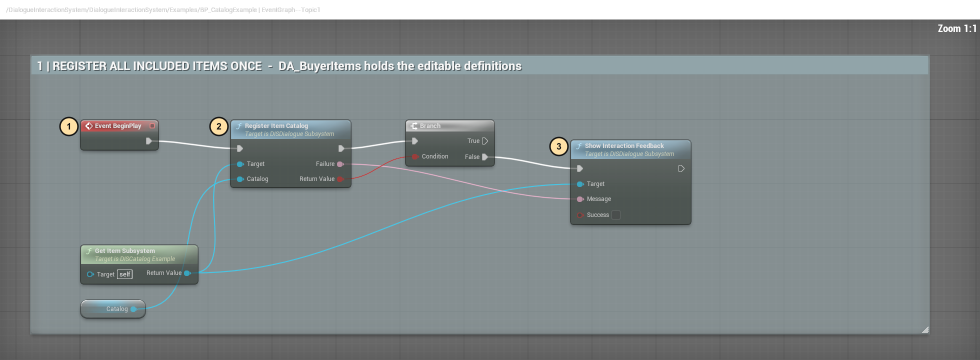Click the blueprint path breadcrumb at top
This screenshot has width=980, height=360.
(163, 9)
